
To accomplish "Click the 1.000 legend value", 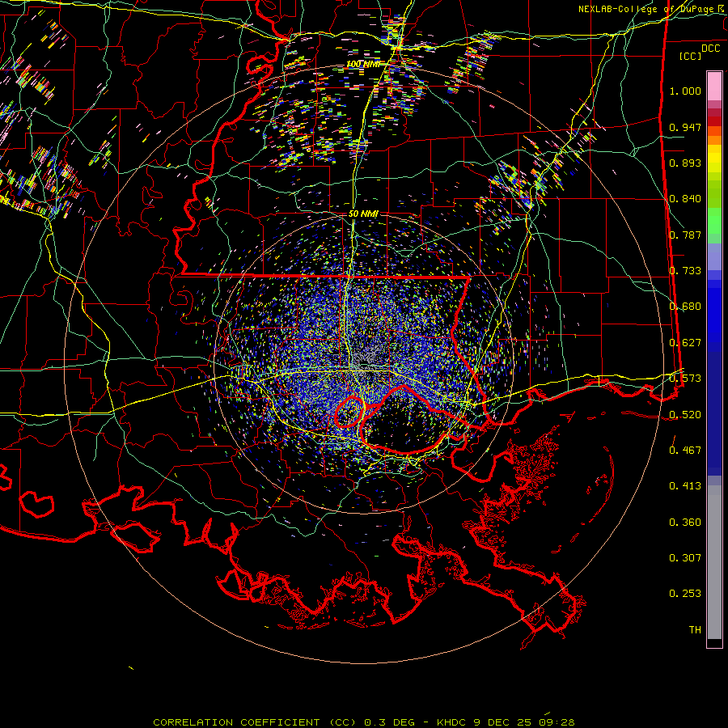I will [685, 91].
